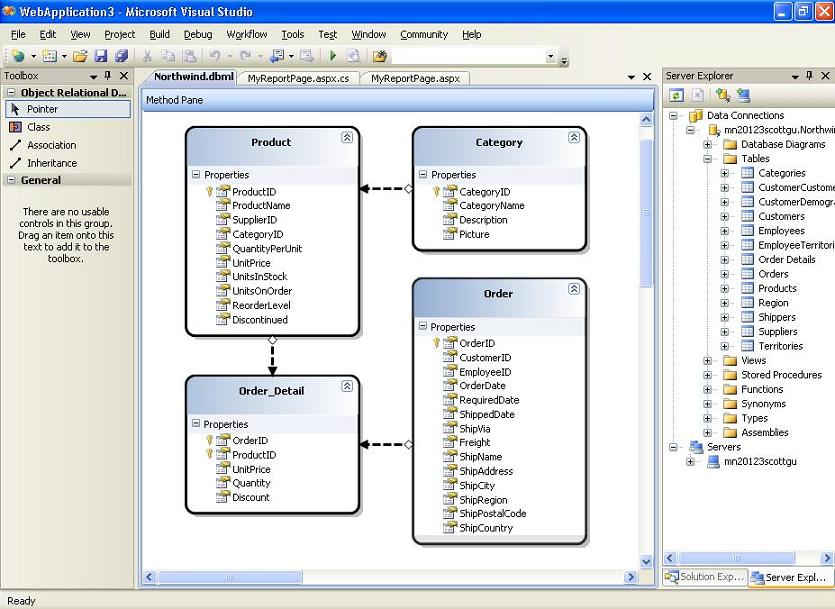The height and width of the screenshot is (609, 835).
Task: Refresh the Server Explorer tree
Action: click(x=676, y=95)
